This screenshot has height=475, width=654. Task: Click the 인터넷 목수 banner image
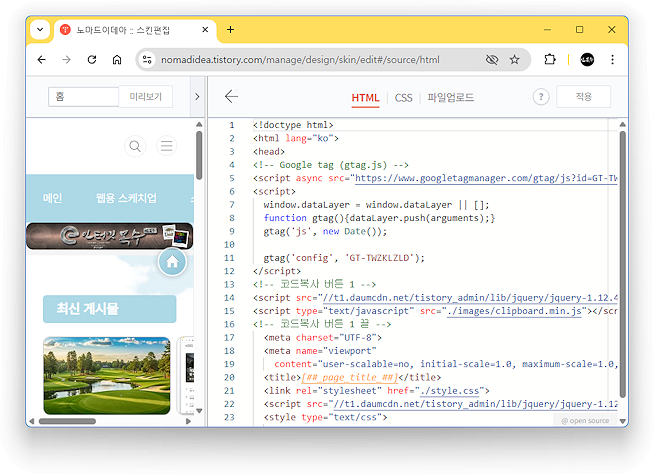[109, 236]
